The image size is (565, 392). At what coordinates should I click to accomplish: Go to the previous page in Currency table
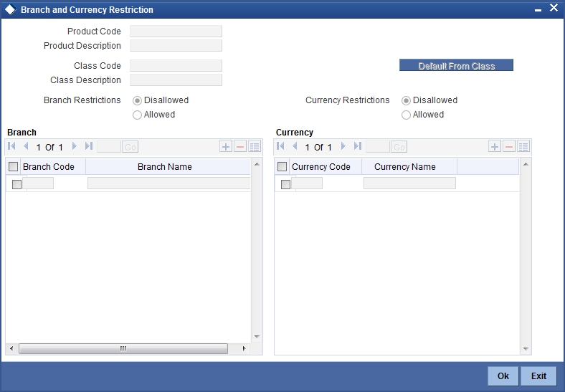[295, 146]
